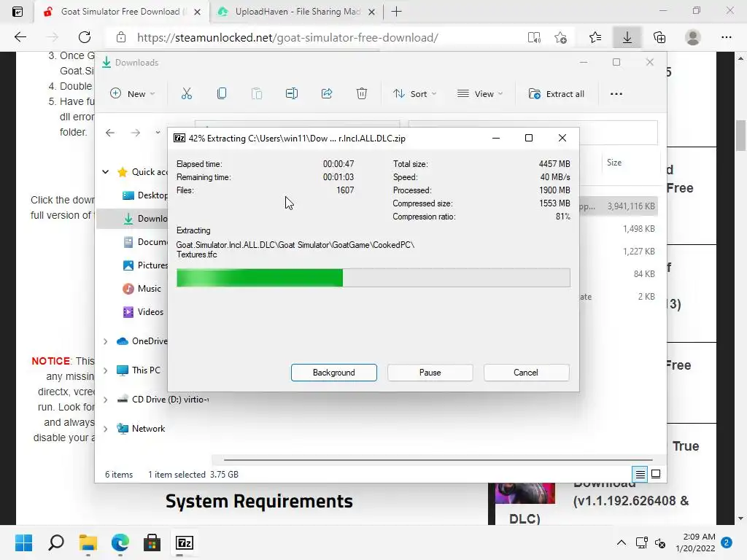Select the file sized 1,498 KB

click(638, 229)
